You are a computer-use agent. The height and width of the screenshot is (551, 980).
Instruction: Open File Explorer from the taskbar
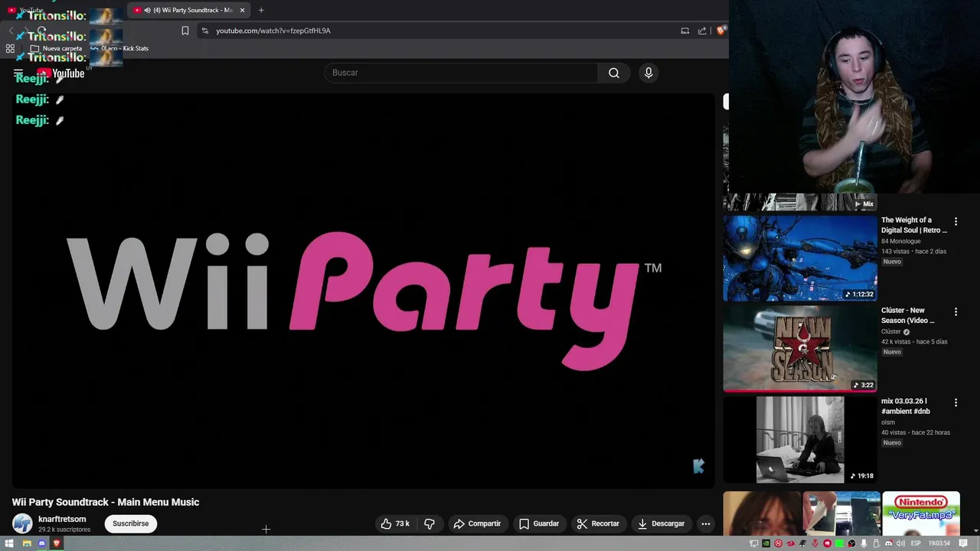(27, 543)
